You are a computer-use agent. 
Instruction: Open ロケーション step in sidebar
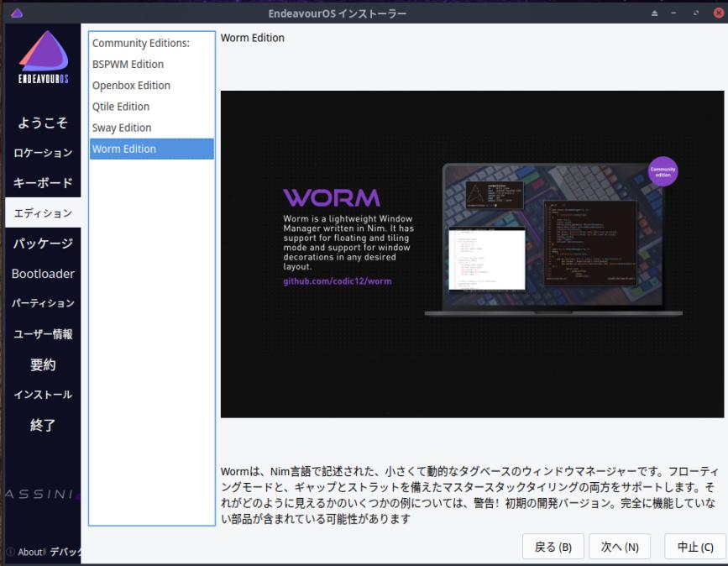tap(43, 153)
